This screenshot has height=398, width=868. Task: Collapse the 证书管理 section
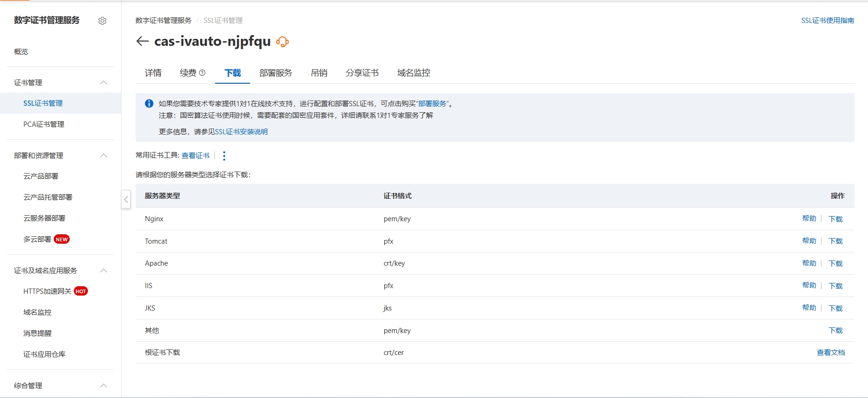coord(104,83)
